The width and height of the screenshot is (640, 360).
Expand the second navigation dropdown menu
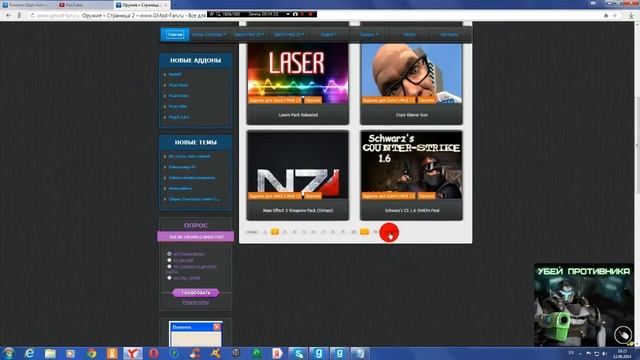(209, 35)
